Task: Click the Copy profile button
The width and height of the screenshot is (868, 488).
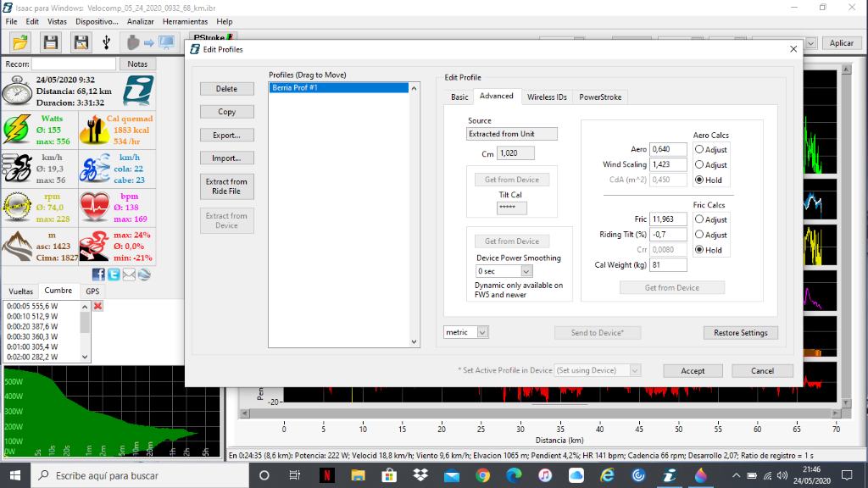Action: [x=227, y=112]
